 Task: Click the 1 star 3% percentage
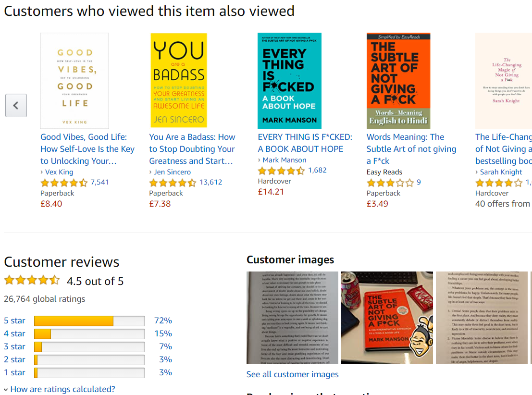click(166, 372)
